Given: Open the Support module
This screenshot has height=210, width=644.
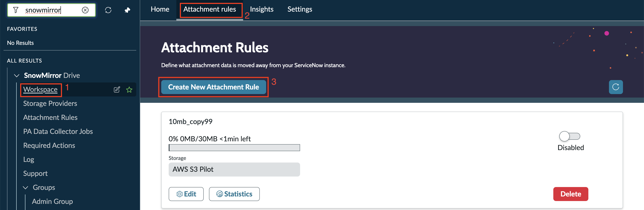Looking at the screenshot, I should tap(35, 173).
